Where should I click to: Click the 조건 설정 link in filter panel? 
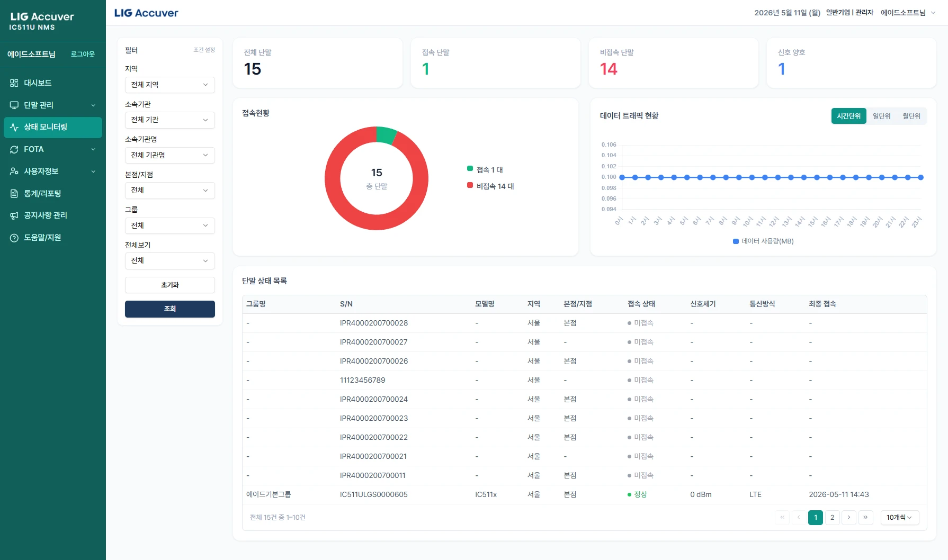coord(204,50)
